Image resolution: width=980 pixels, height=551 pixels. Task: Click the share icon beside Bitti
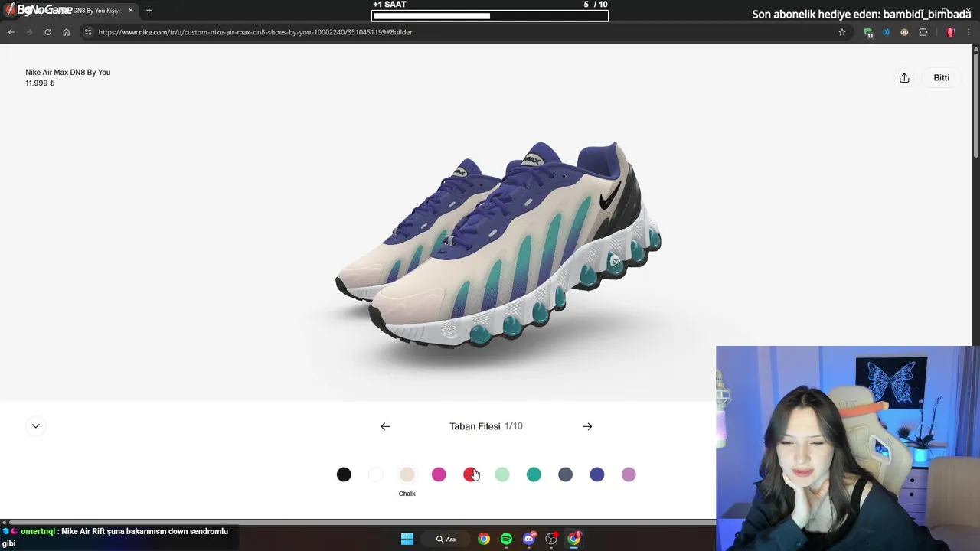904,78
